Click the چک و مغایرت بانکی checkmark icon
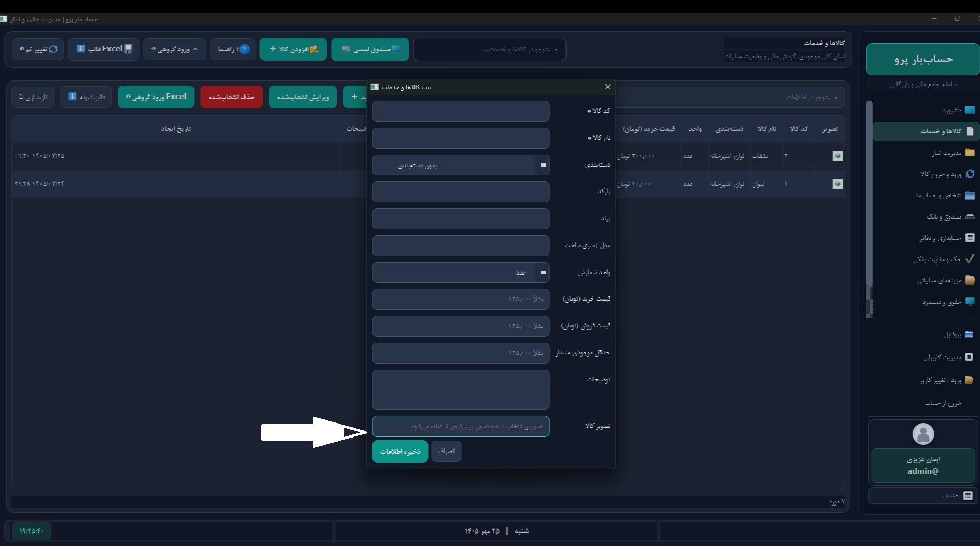 point(970,258)
